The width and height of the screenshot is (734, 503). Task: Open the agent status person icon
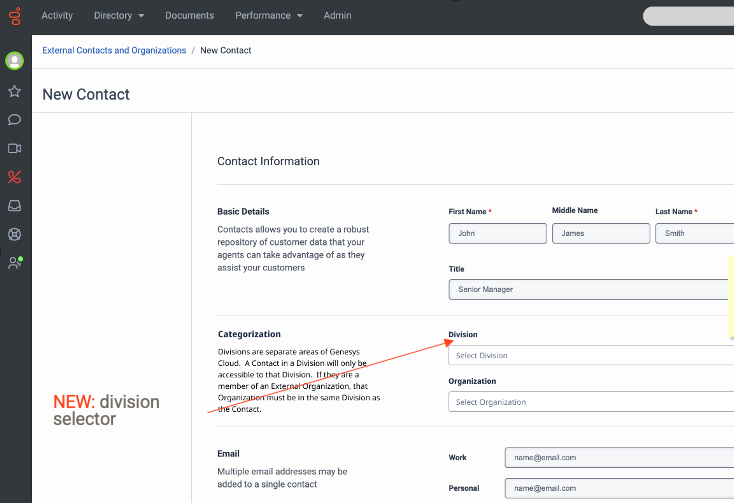tap(15, 263)
